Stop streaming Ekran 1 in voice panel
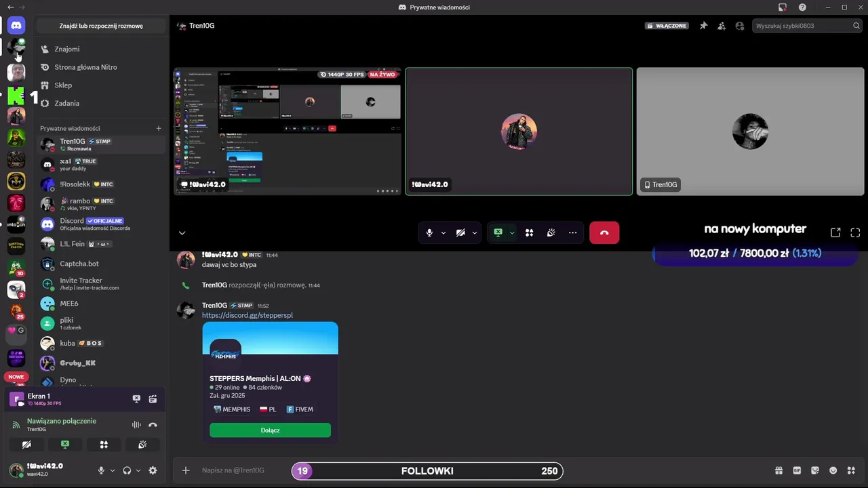 (x=136, y=399)
